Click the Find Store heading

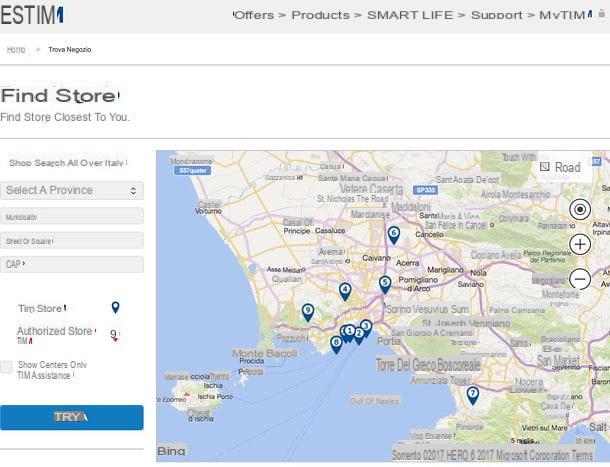pos(59,96)
